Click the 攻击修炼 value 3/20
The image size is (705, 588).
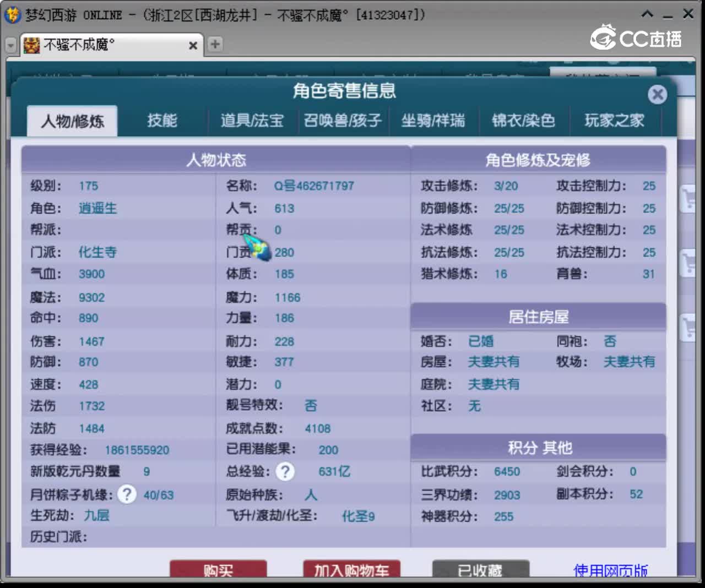pos(506,186)
